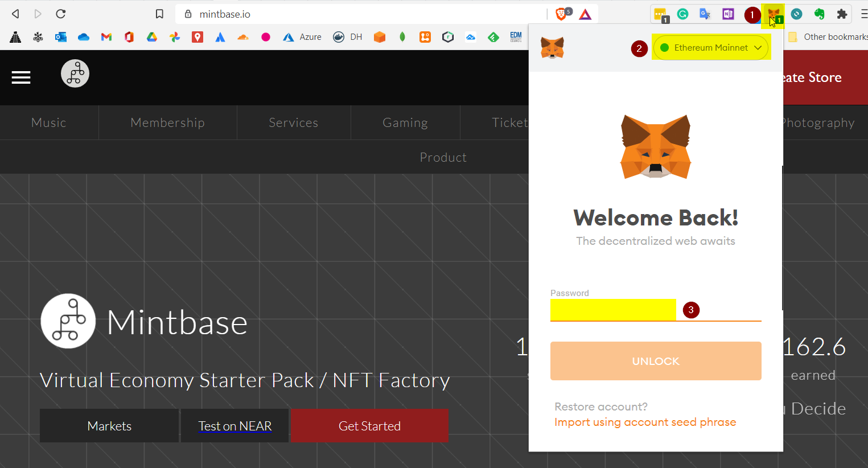Open the Evernote elephant extension
The width and height of the screenshot is (868, 468).
(819, 14)
